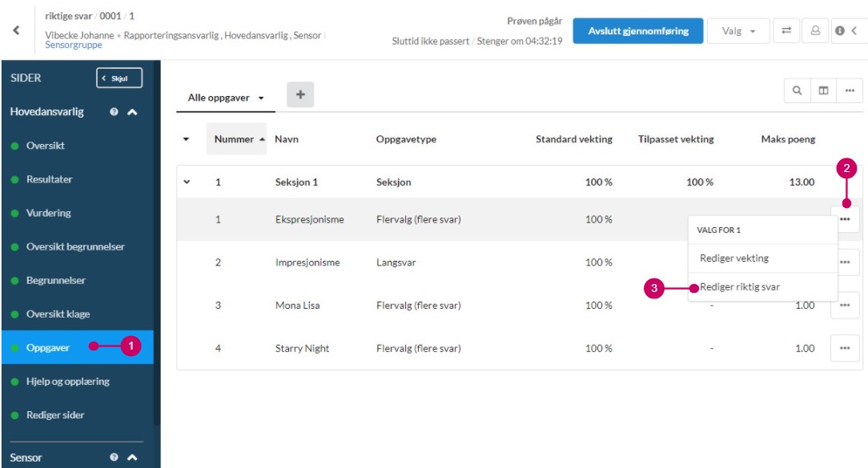Click the Mona Lisa task name

click(297, 306)
